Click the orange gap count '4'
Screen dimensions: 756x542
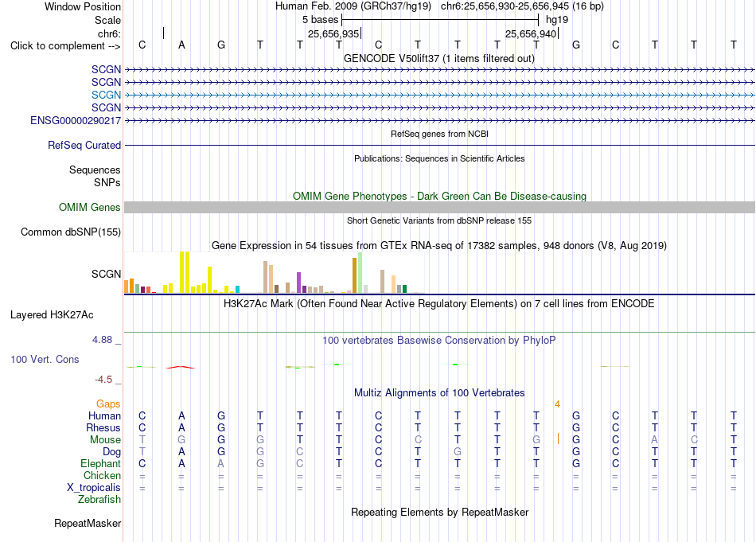(x=557, y=404)
